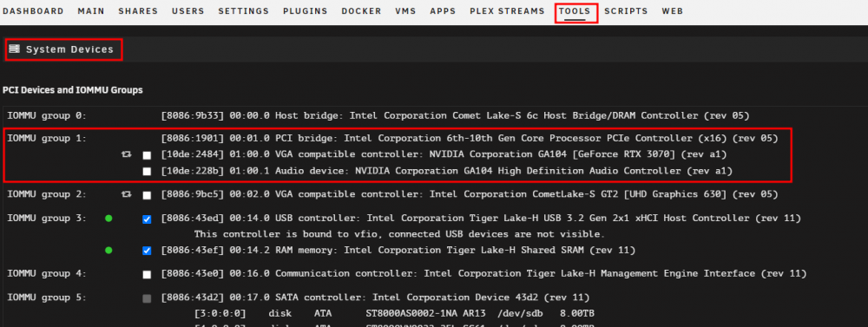Check the GeForce RTX 3070 VGA controller box

point(147,155)
